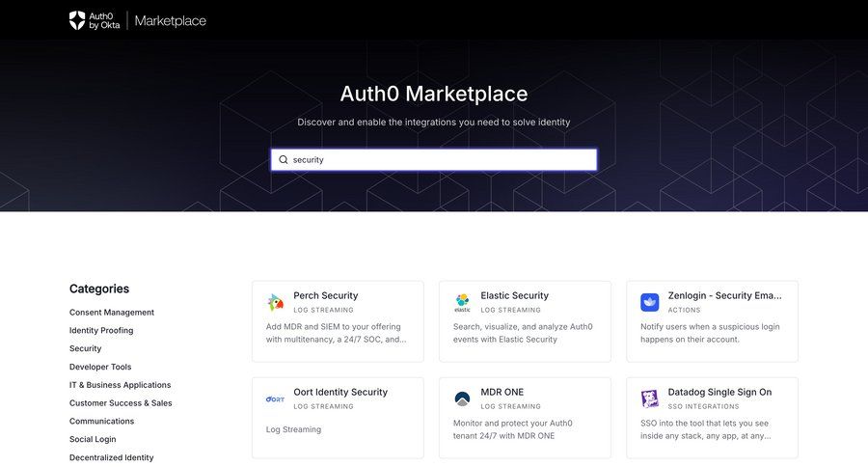
Task: Select the Security category
Action: [85, 348]
